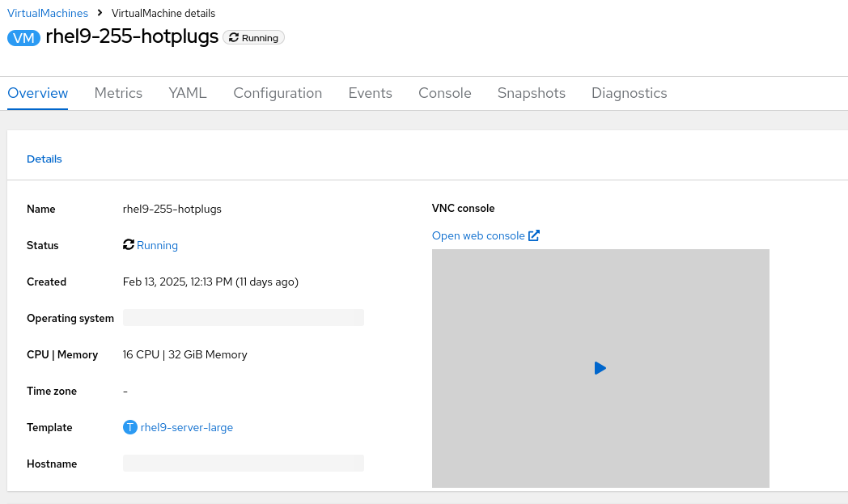Switch to the Snapshots tab

coord(531,93)
